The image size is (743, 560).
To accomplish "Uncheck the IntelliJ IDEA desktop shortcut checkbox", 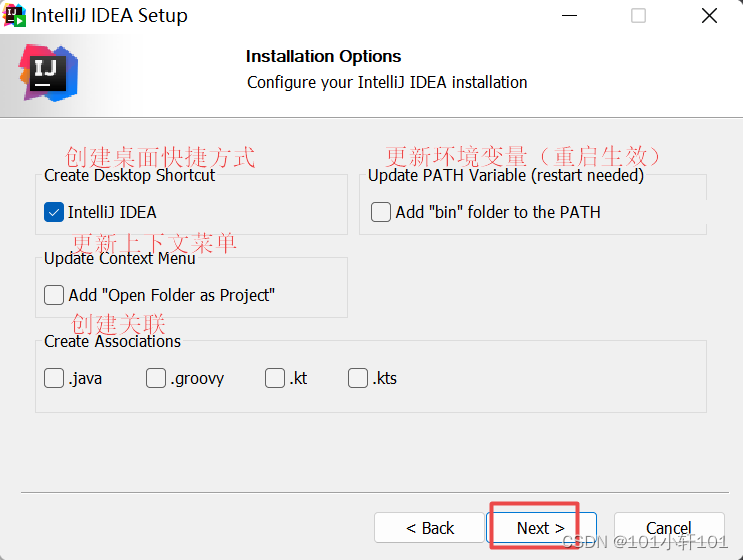I will [54, 212].
